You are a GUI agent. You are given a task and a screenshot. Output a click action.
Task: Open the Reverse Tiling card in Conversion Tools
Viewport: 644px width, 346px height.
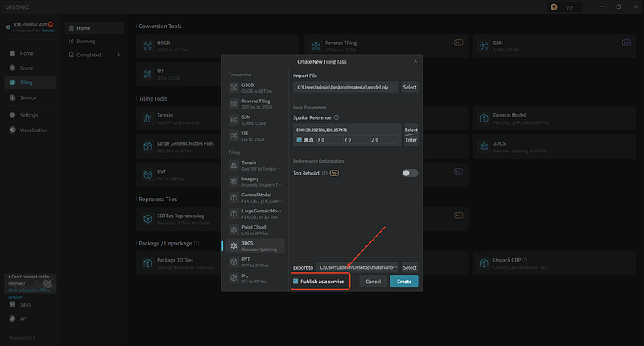pyautogui.click(x=386, y=46)
